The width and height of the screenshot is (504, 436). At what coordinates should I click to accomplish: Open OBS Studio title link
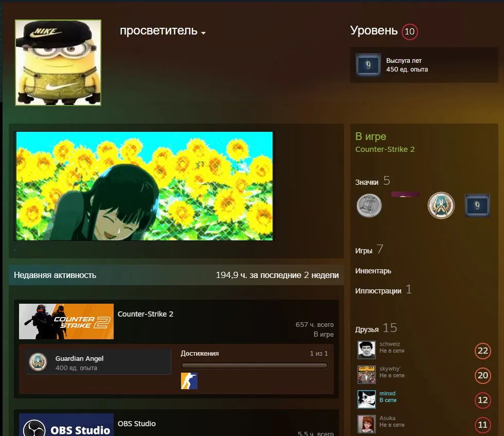[137, 424]
